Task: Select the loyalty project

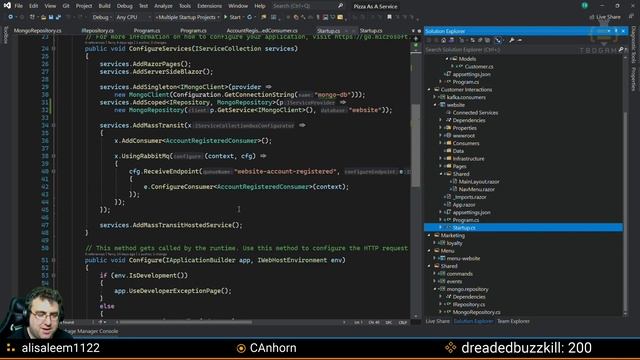Action: click(454, 243)
